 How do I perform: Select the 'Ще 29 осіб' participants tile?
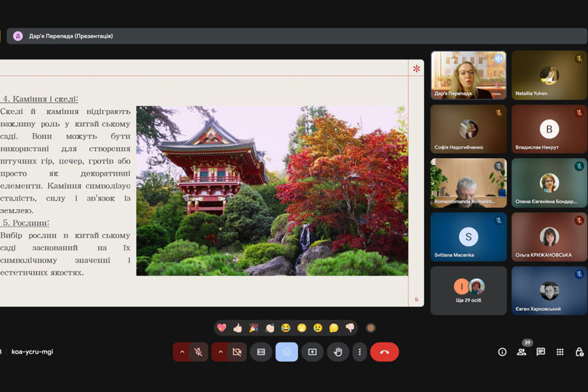[x=468, y=291]
